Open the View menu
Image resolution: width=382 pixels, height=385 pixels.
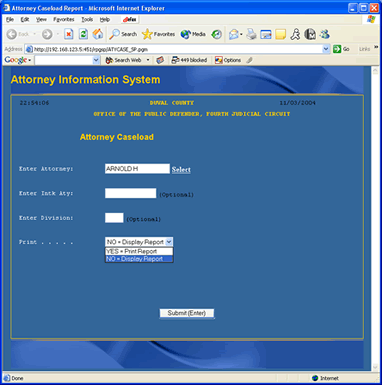click(x=41, y=20)
